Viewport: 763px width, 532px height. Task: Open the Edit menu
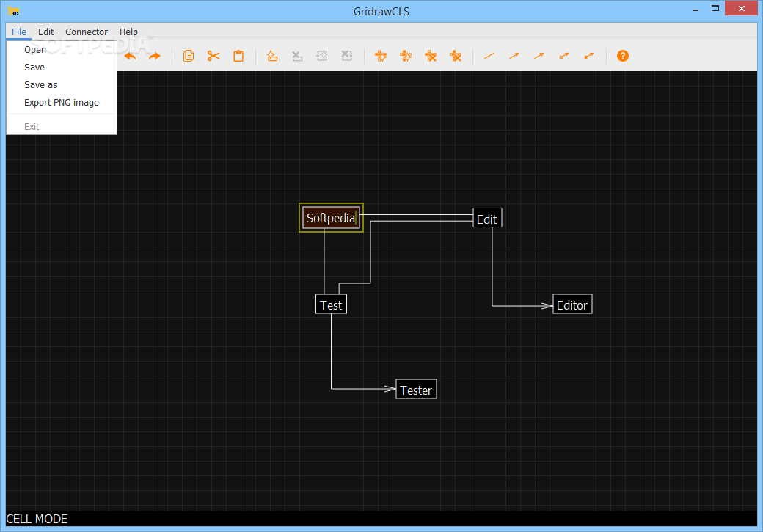(x=45, y=32)
